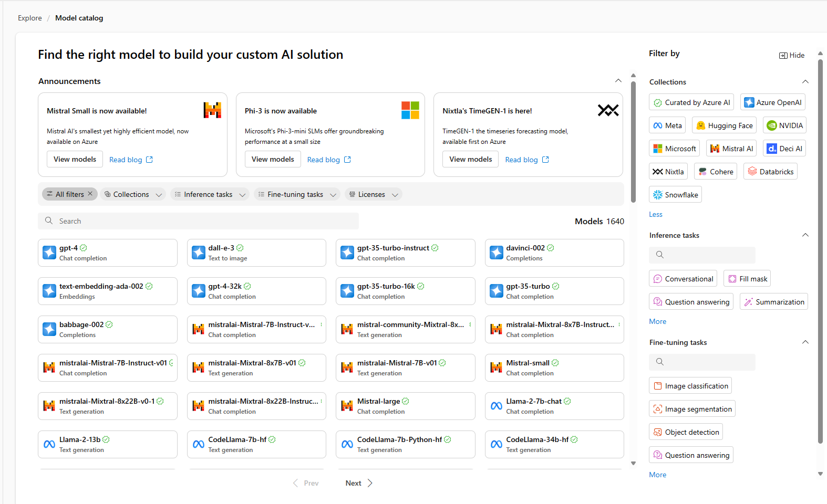Toggle the Hugging Face collection filter
Viewport: 827px width, 504px height.
coord(724,125)
